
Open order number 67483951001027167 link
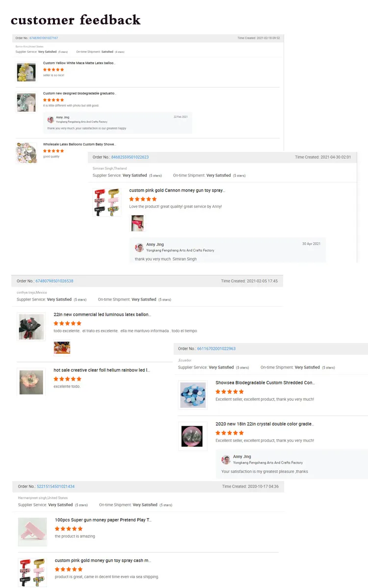tap(44, 38)
